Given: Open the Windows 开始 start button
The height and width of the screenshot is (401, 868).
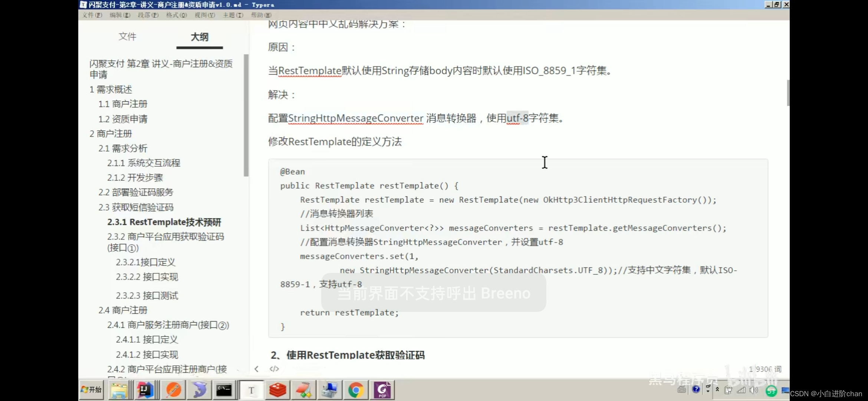Looking at the screenshot, I should click(91, 389).
